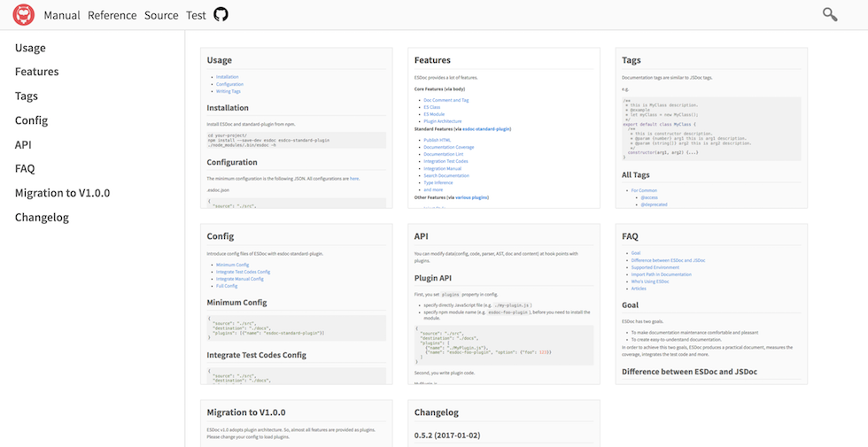Open Changelog in the left sidebar

[43, 217]
